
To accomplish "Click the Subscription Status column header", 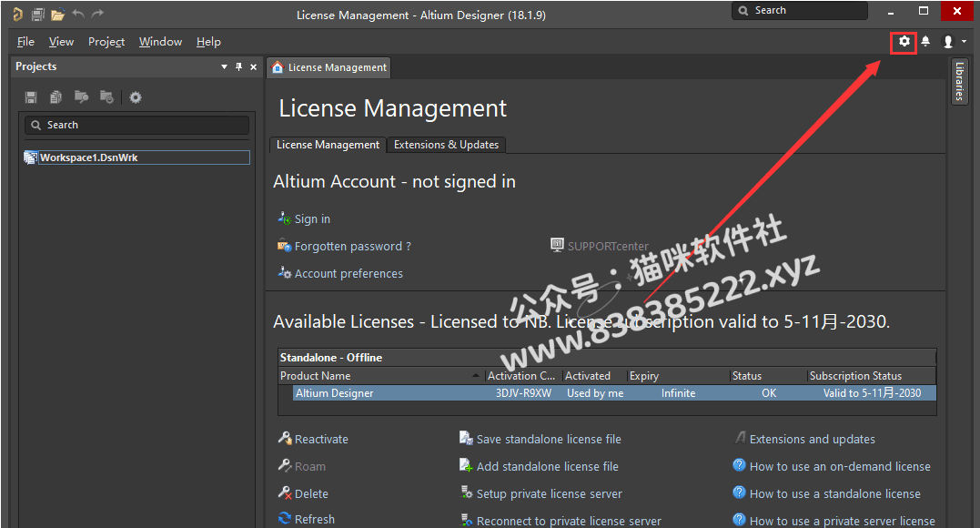I will pyautogui.click(x=871, y=376).
